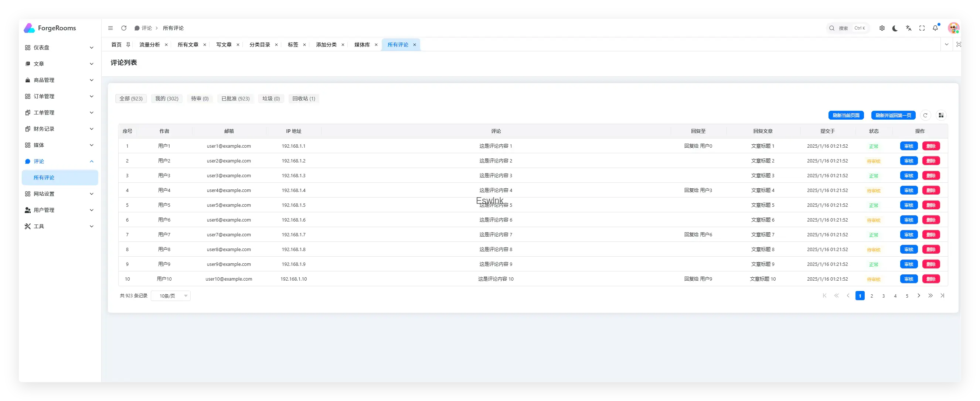This screenshot has width=980, height=401.
Task: Open the language translation icon
Action: 908,28
